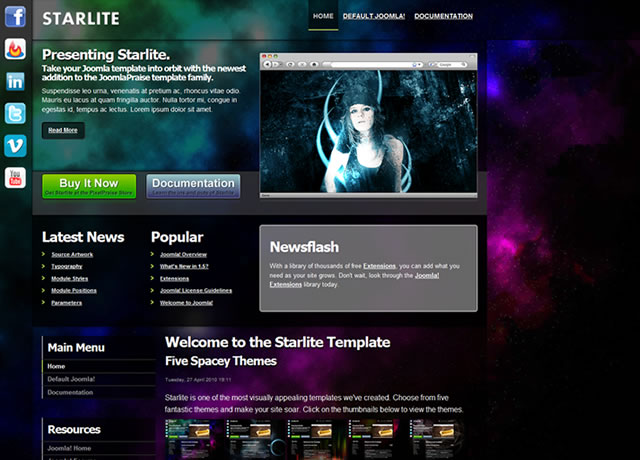Open the Source Artwork news link
Viewport: 640px width, 460px height.
(x=72, y=254)
